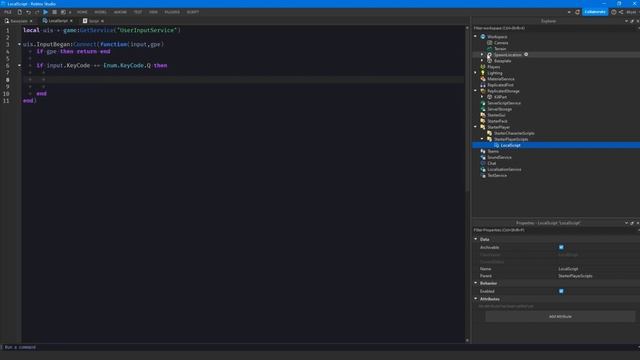Collapse the Behavior properties section
Image resolution: width=640 pixels, height=360 pixels.
pyautogui.click(x=476, y=283)
